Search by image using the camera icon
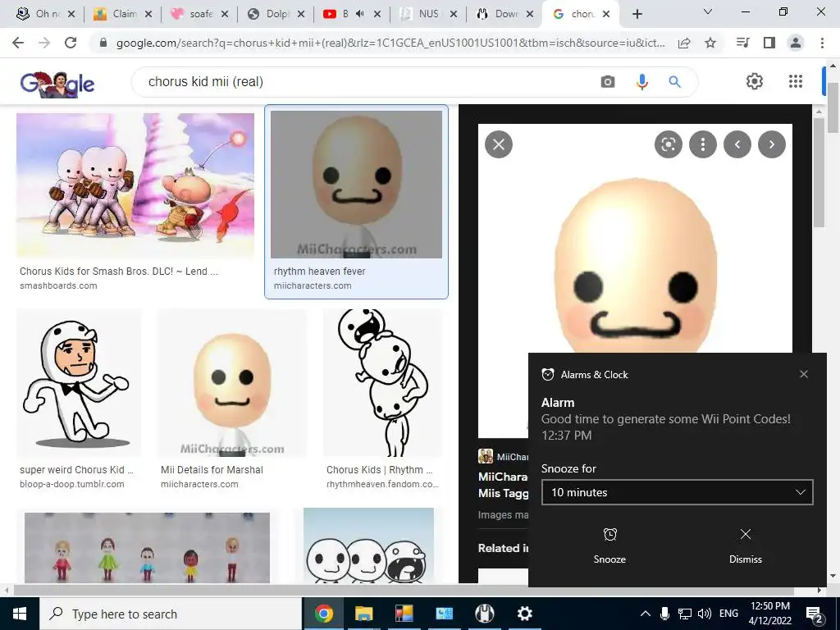The height and width of the screenshot is (630, 840). (608, 82)
